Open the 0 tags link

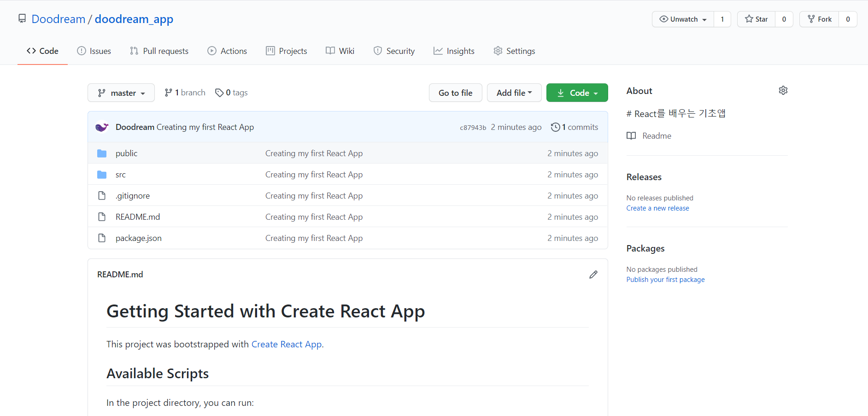(x=231, y=93)
